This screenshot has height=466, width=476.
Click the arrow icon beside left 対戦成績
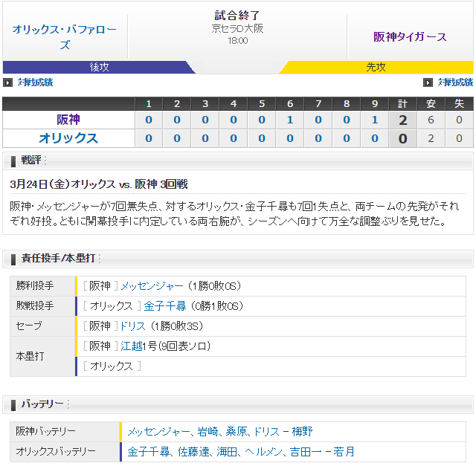7,82
